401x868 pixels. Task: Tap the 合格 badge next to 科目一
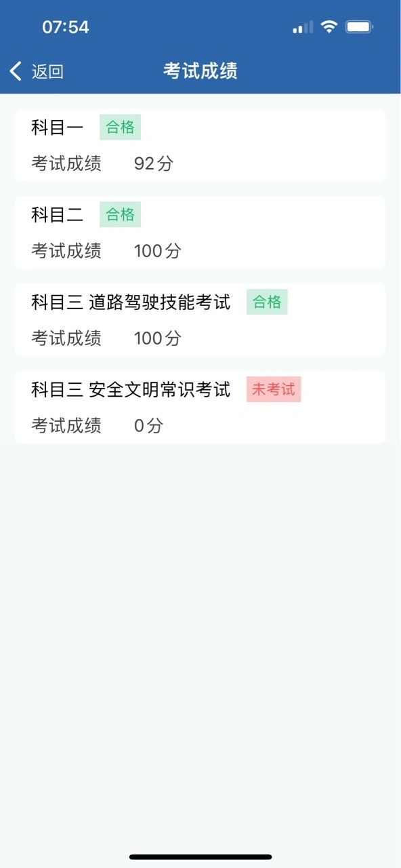(x=121, y=127)
